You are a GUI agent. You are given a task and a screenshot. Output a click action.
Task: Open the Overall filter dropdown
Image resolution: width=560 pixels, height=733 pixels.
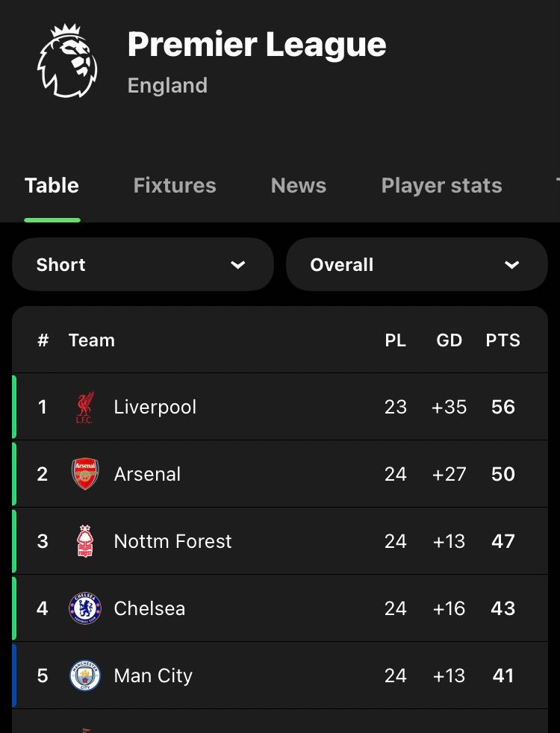point(416,264)
